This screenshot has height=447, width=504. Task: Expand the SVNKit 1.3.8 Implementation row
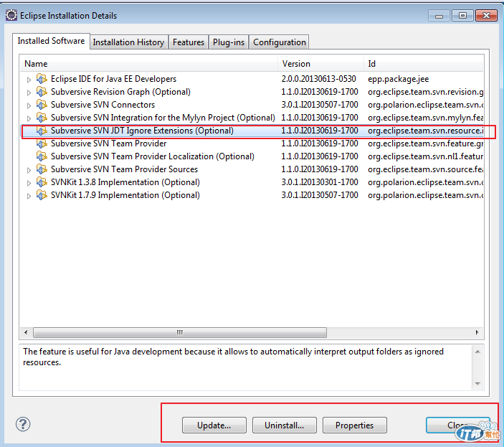coord(29,183)
